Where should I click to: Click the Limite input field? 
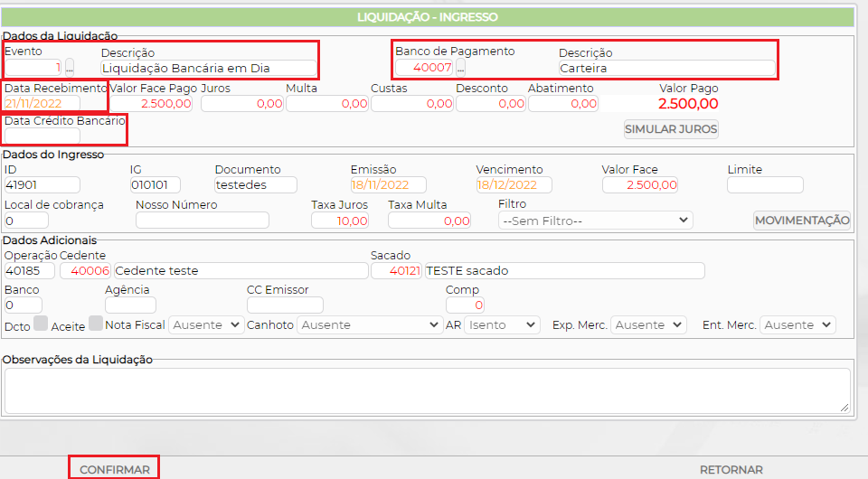764,185
